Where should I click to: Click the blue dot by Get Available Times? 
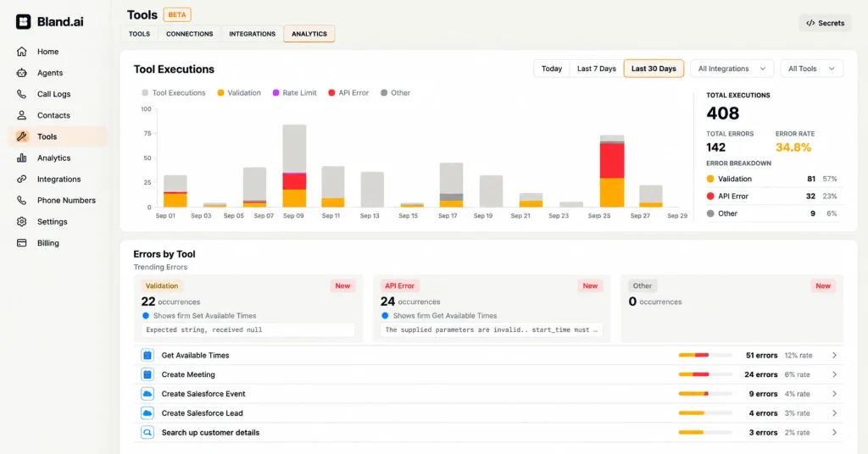[385, 316]
